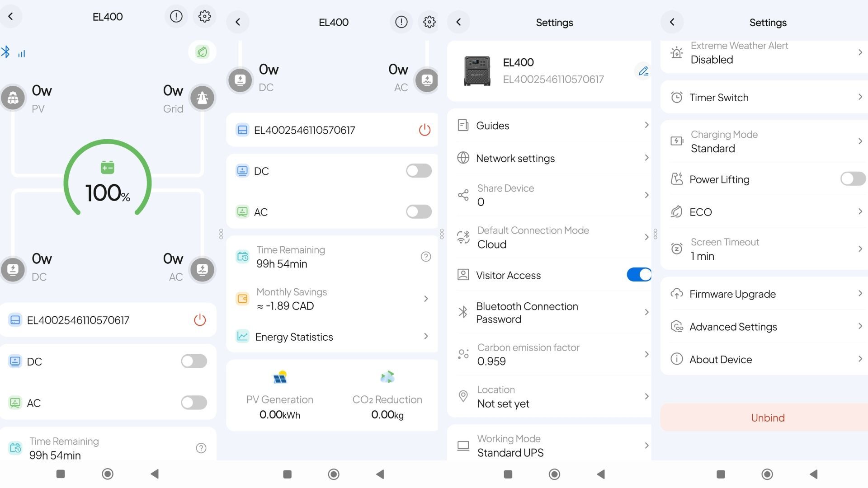This screenshot has height=488, width=868.
Task: Open the Screen Timeout 1 min selector
Action: [x=764, y=249]
